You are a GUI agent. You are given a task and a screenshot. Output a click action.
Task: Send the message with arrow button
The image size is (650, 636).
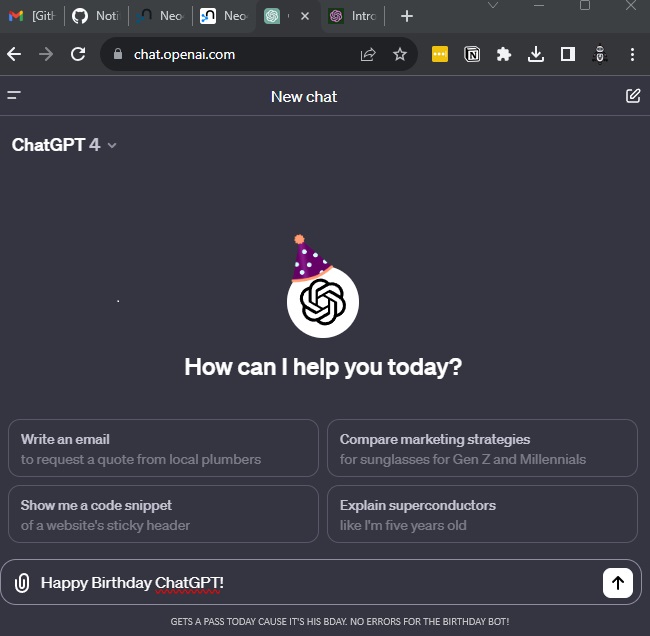617,583
